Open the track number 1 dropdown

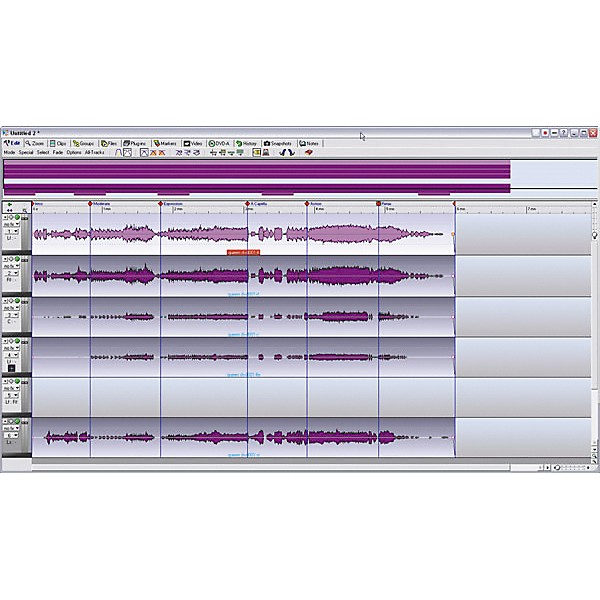point(11,232)
